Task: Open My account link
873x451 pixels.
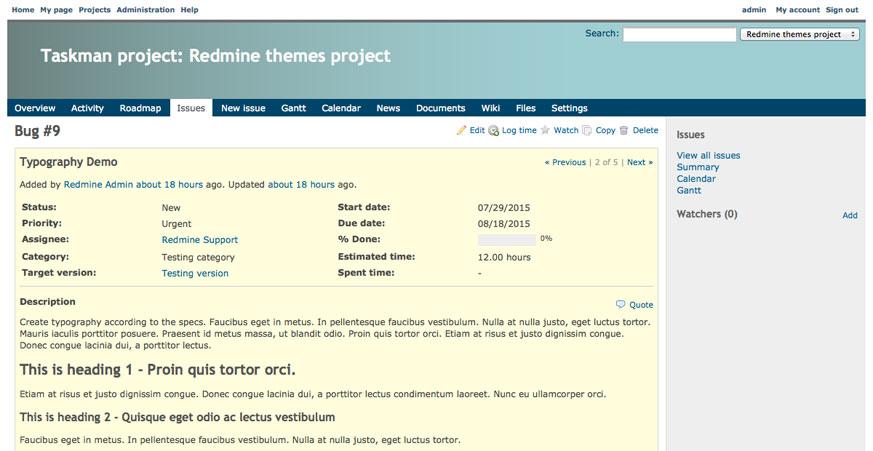Action: (x=798, y=9)
